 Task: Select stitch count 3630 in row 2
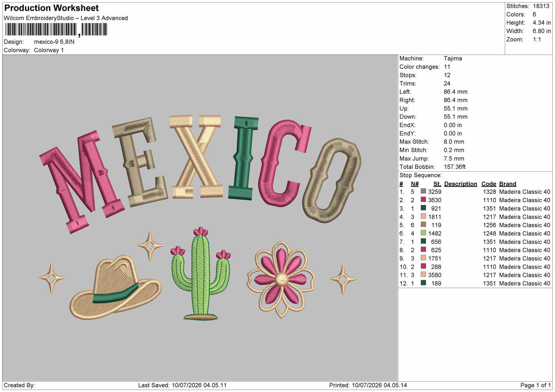(435, 200)
